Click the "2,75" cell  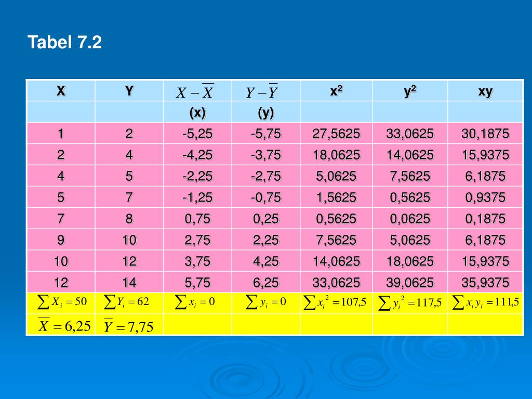click(197, 240)
